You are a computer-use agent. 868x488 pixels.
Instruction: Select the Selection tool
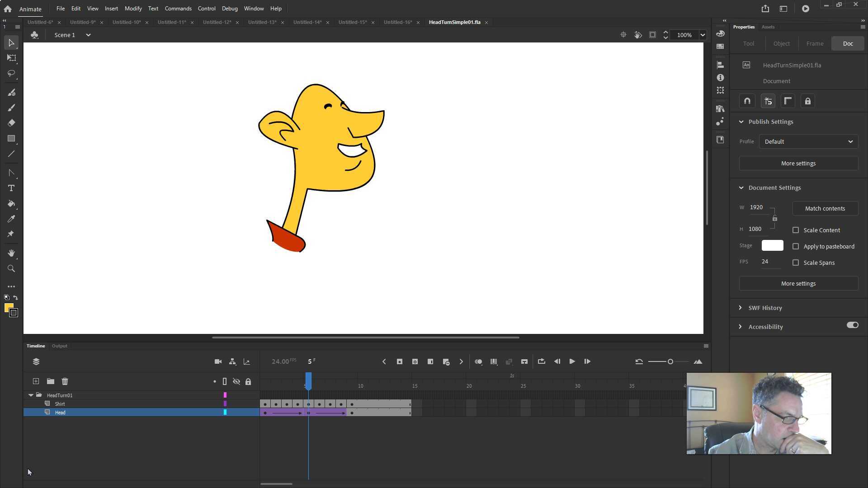(11, 42)
